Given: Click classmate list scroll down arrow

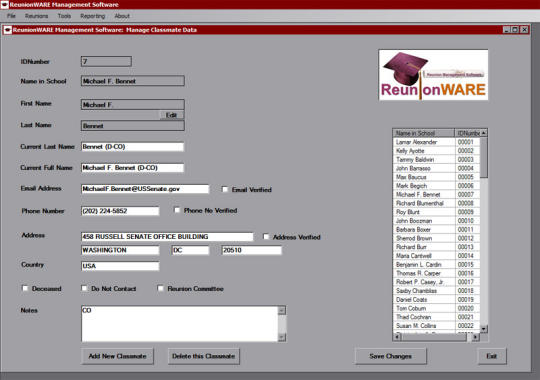Looking at the screenshot, I should 484,329.
